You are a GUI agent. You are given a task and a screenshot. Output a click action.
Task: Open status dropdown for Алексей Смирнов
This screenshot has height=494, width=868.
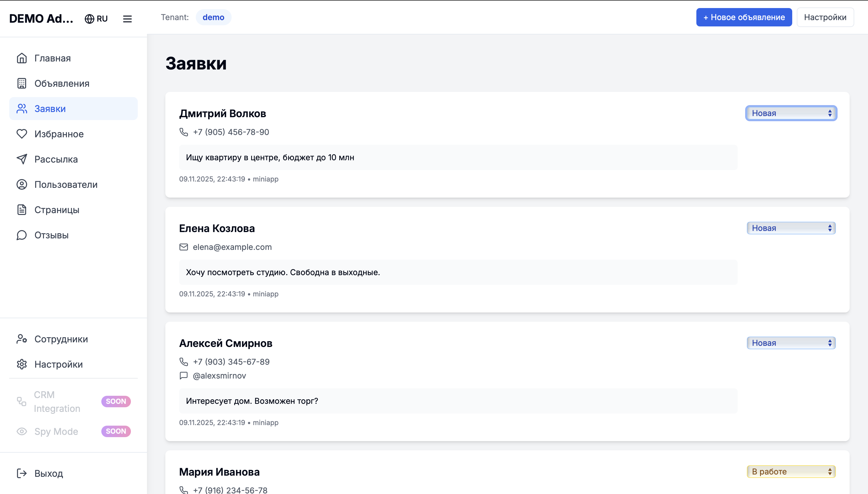791,343
